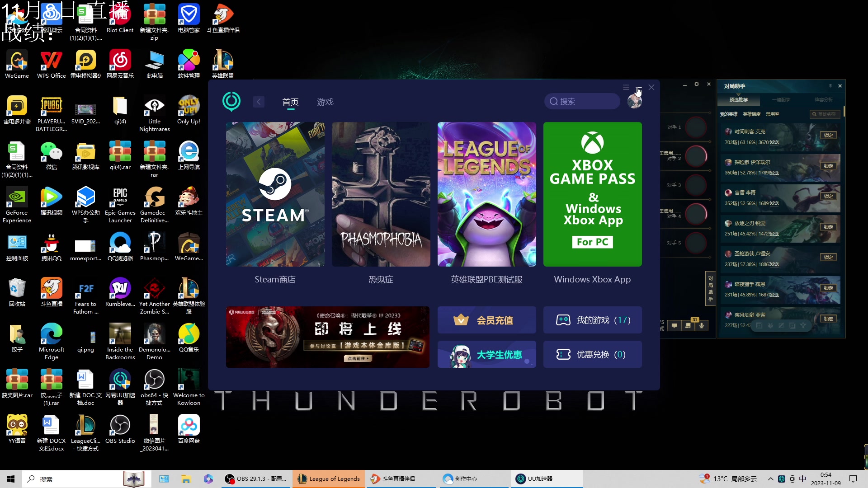
Task: Click the 英雄名称 search field
Action: pos(826,114)
